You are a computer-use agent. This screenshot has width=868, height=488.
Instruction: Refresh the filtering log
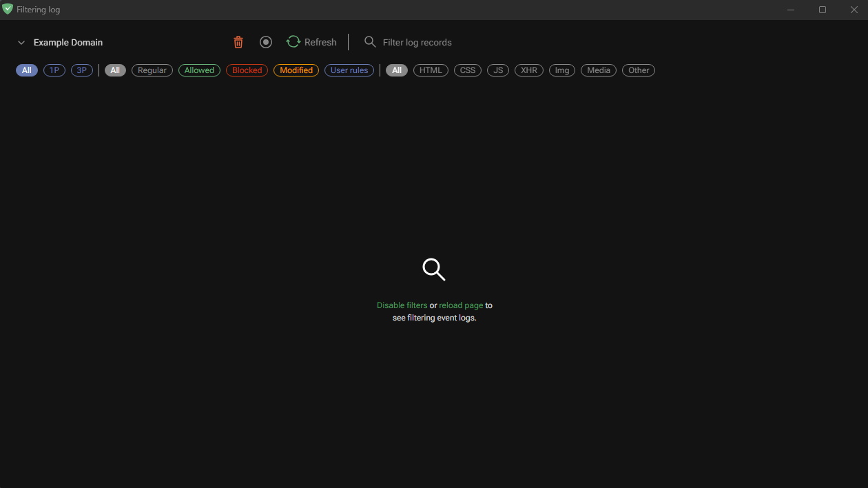point(311,42)
